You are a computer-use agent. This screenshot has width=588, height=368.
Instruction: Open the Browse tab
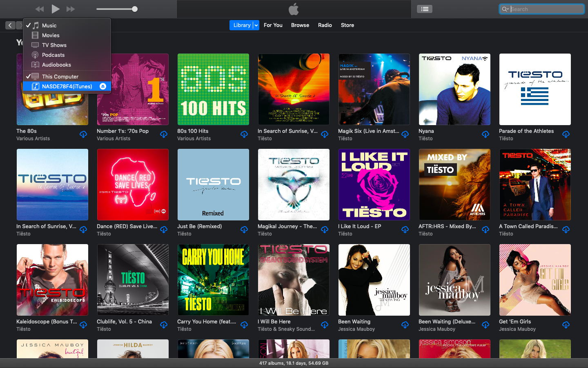tap(300, 25)
